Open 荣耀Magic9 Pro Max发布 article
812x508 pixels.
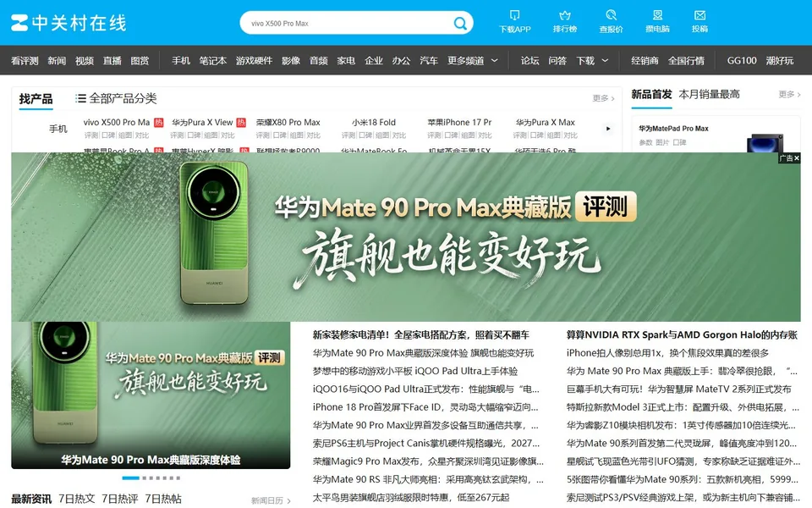click(x=428, y=461)
